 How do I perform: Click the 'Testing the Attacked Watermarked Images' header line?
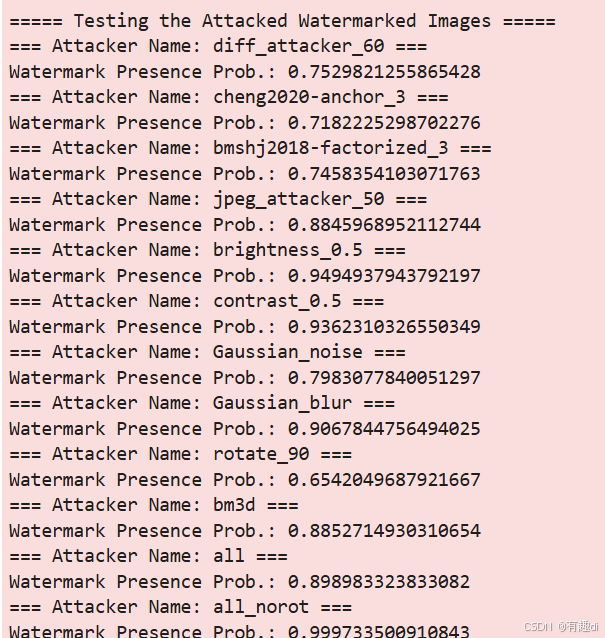pyautogui.click(x=282, y=21)
